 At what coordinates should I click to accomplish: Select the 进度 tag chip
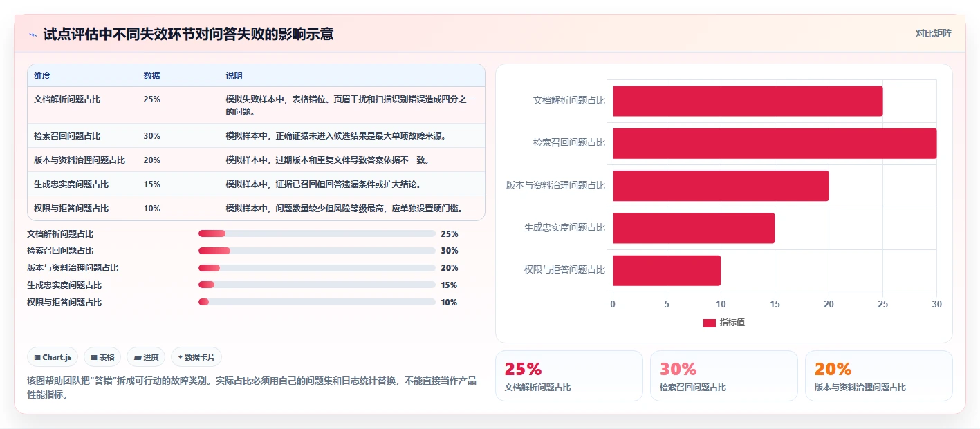pyautogui.click(x=146, y=357)
